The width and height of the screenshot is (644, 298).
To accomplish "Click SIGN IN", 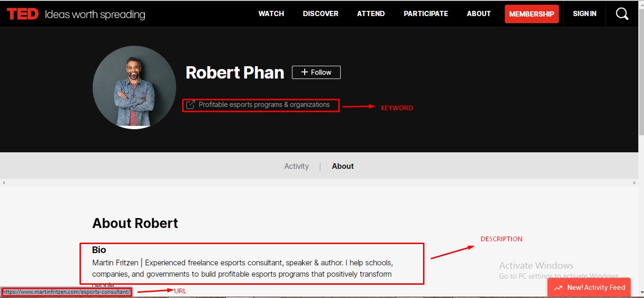I will pos(584,14).
